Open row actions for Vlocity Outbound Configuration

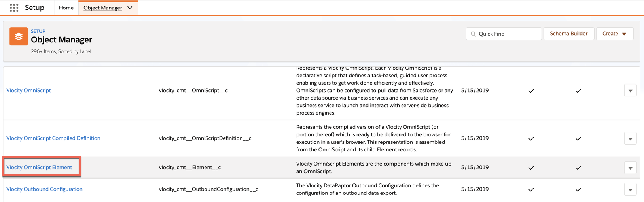pos(630,189)
